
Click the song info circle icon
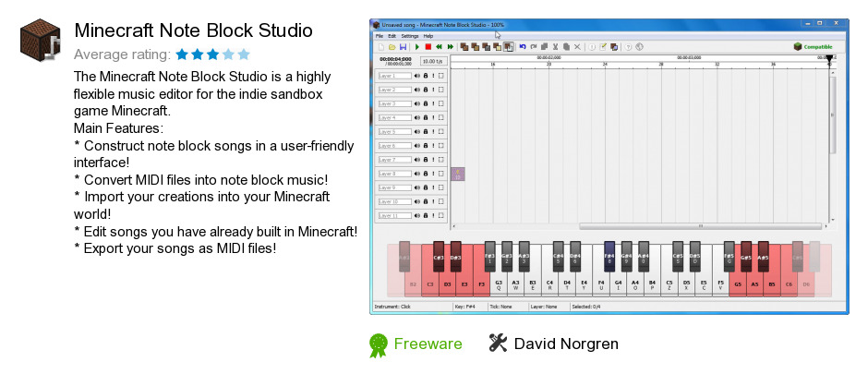pos(591,47)
